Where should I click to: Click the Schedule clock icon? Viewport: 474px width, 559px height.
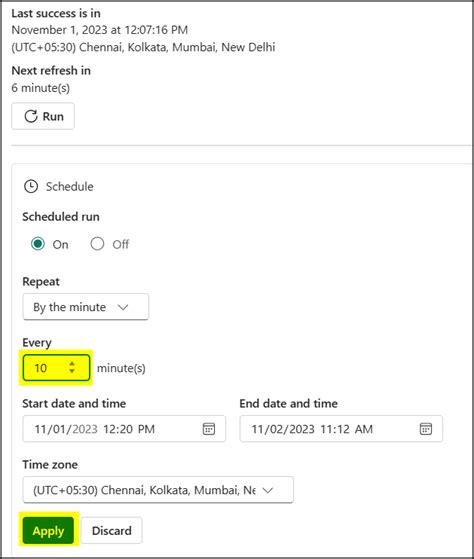(31, 186)
